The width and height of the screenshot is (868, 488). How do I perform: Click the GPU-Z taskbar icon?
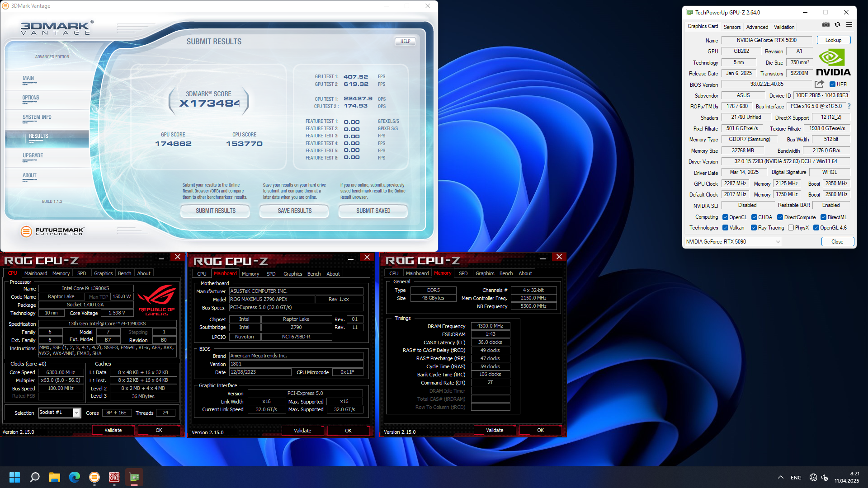point(134,477)
